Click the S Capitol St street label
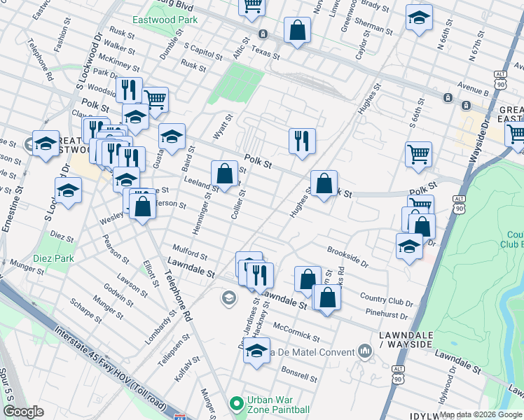The width and height of the screenshot is (524, 420). coord(203,52)
